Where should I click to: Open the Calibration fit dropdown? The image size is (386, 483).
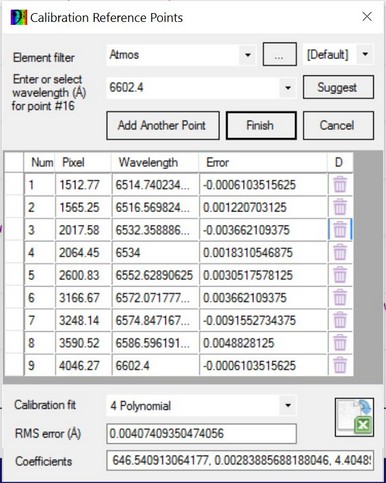(287, 406)
